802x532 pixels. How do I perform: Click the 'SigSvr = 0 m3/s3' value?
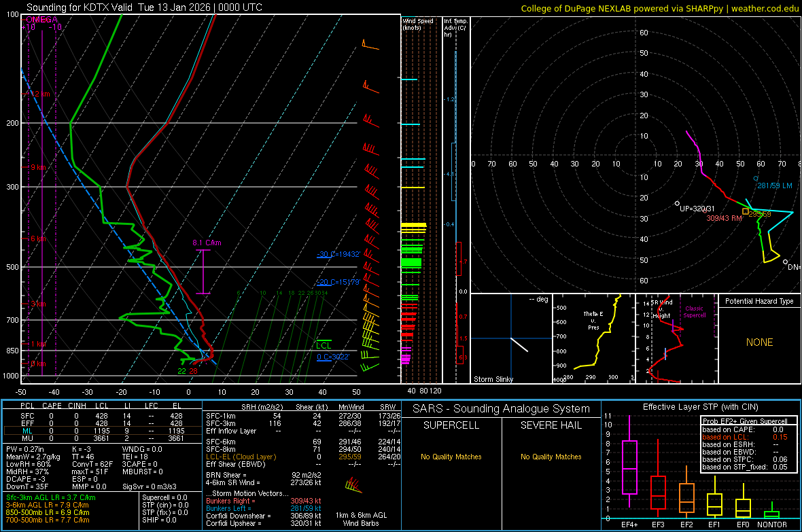click(150, 486)
